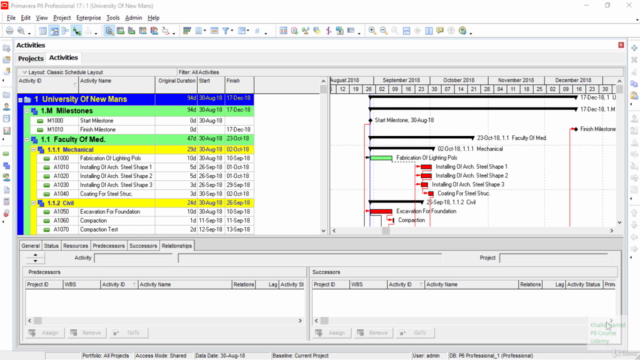Screen dimensions: 640x360
Task: Open the Relationships details tab
Action: point(177,246)
